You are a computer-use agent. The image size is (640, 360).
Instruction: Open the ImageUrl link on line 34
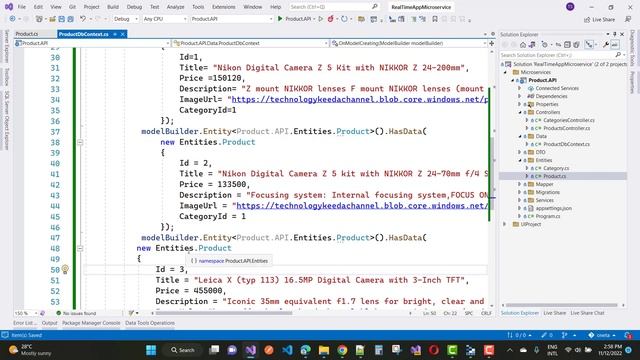[x=360, y=99]
